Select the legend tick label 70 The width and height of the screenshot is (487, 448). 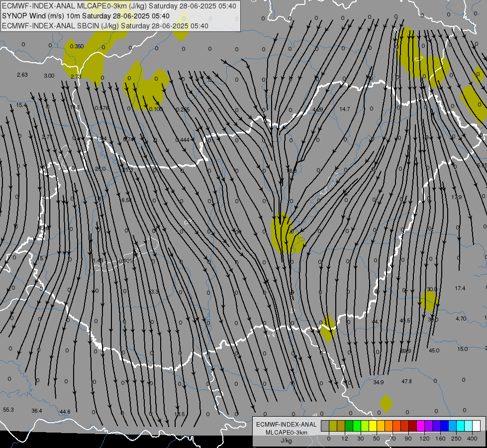[x=392, y=439]
